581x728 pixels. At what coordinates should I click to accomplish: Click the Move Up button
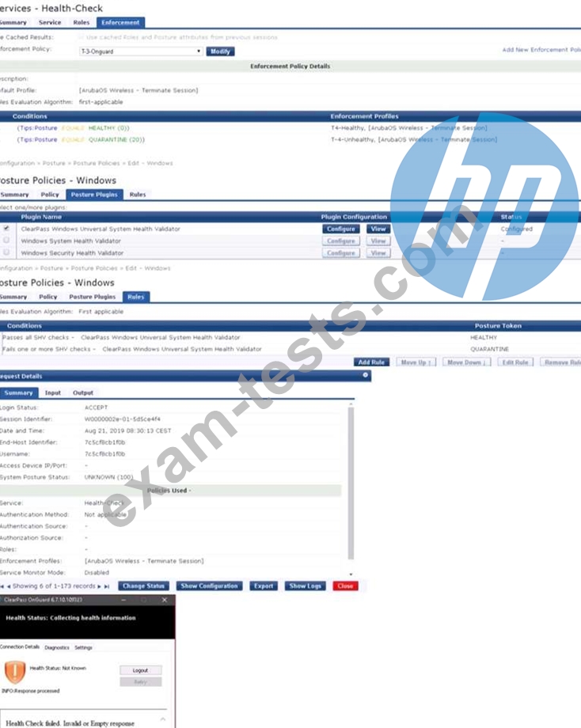click(x=416, y=362)
